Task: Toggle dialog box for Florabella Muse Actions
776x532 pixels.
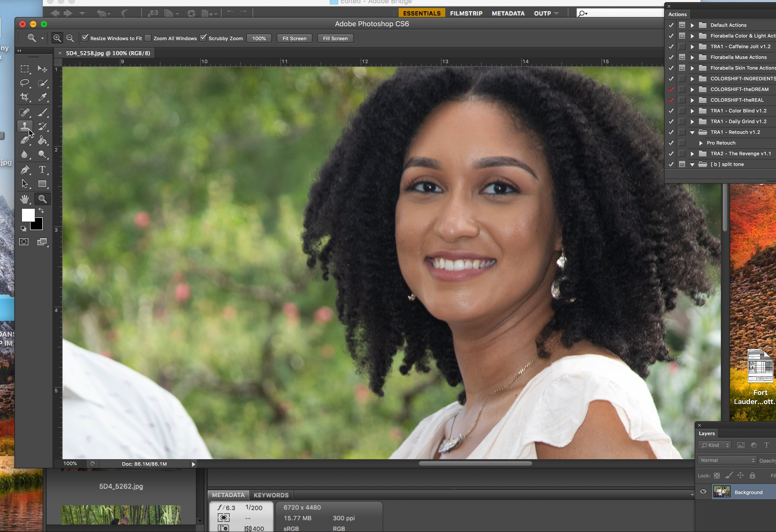Action: [682, 58]
